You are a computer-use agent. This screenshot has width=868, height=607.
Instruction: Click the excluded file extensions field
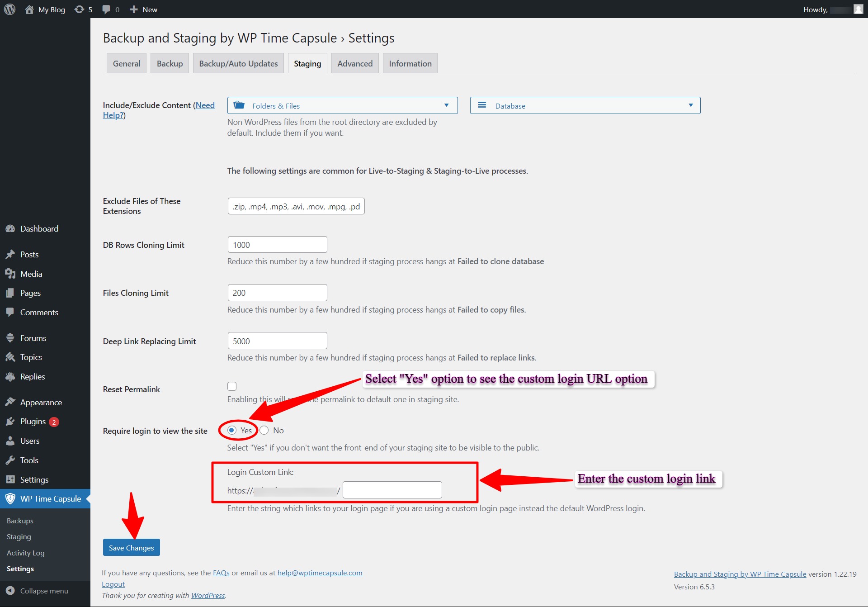(x=296, y=206)
